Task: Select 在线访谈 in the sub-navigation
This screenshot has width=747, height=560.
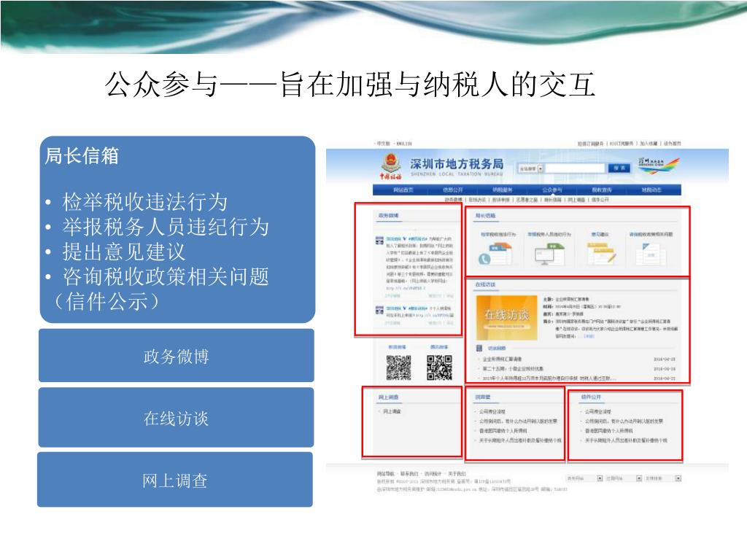Action: (x=478, y=200)
